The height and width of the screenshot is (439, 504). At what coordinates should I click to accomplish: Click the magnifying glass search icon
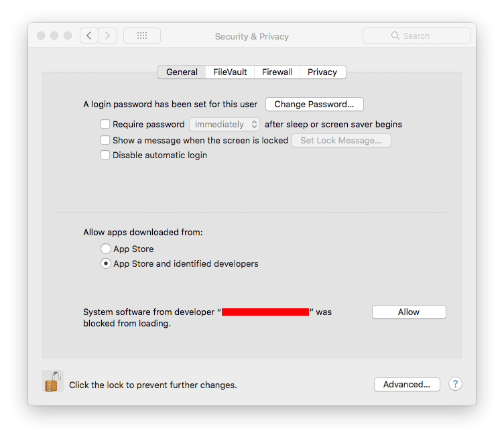(395, 36)
